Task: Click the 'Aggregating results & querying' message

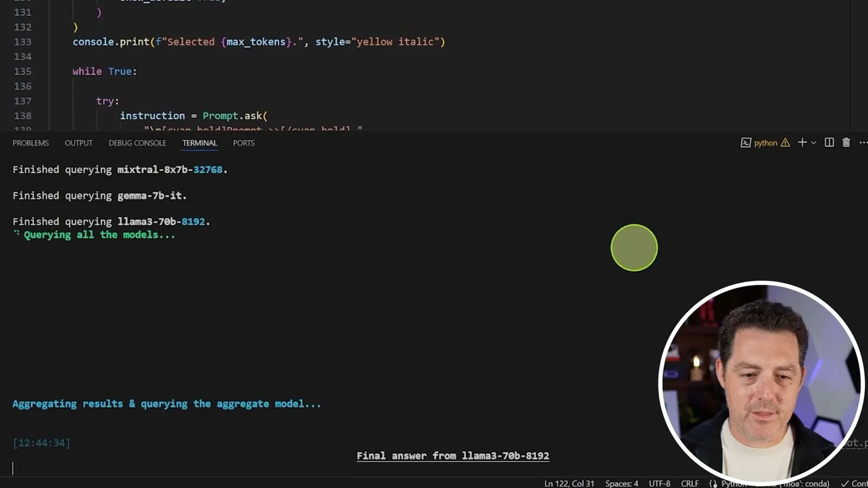Action: 167,404
